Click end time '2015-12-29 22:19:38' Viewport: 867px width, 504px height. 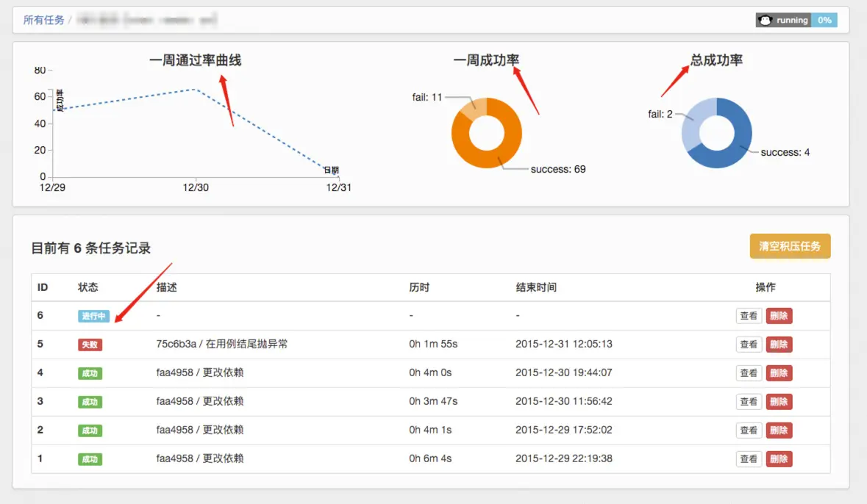tap(564, 458)
